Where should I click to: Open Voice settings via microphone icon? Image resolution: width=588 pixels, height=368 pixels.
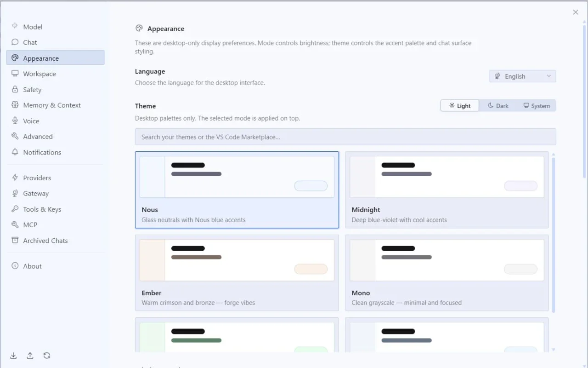(15, 121)
